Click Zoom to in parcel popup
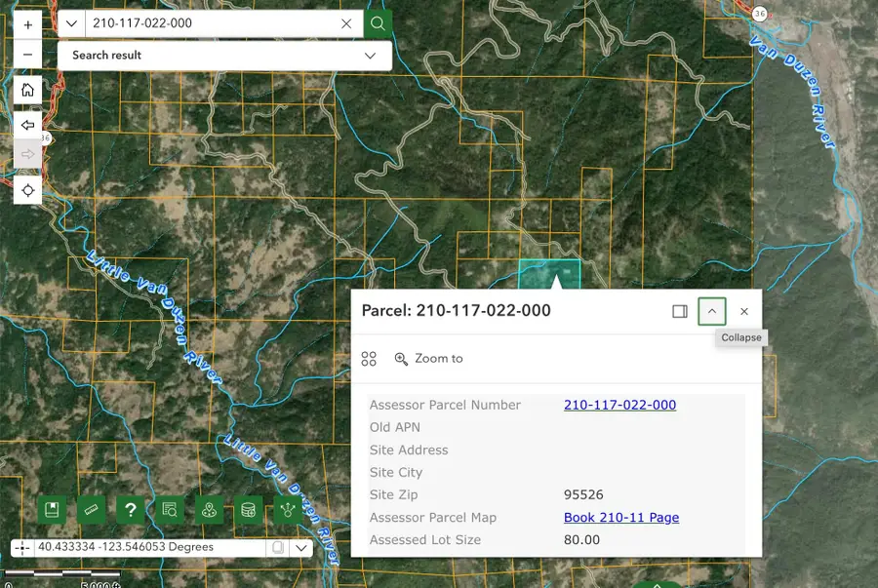 (429, 359)
